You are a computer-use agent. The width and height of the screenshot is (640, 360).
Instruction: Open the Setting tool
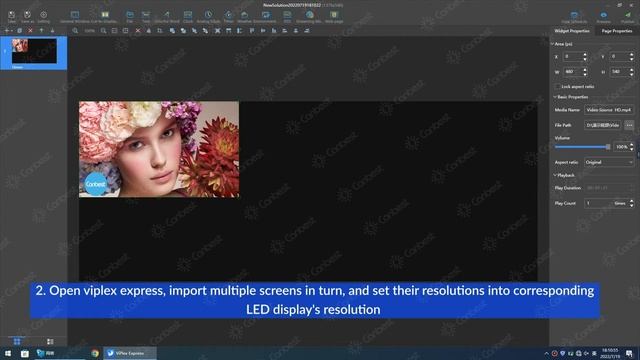(x=43, y=16)
